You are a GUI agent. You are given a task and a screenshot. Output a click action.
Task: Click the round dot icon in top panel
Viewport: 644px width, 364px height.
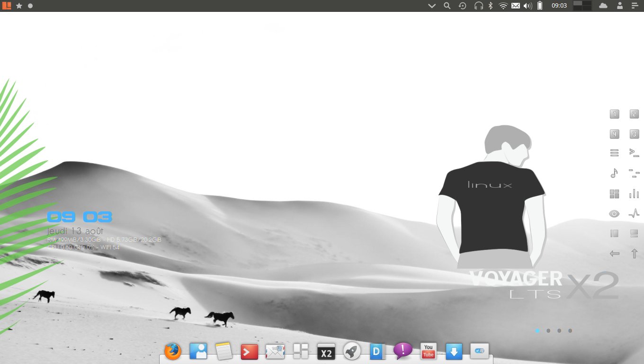tap(30, 6)
